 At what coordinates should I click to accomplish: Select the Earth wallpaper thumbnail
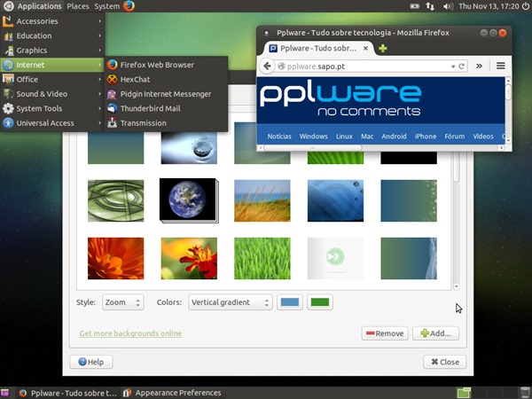click(x=188, y=200)
